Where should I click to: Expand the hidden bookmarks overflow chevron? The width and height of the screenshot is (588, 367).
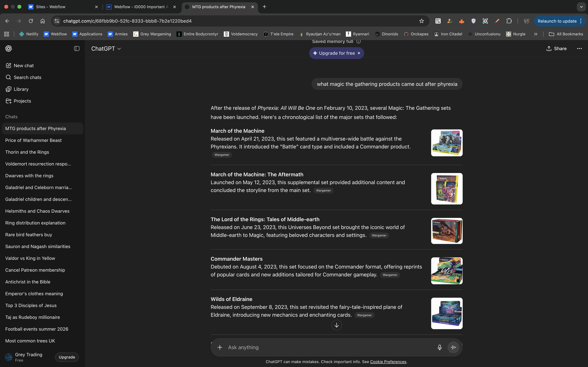point(535,34)
